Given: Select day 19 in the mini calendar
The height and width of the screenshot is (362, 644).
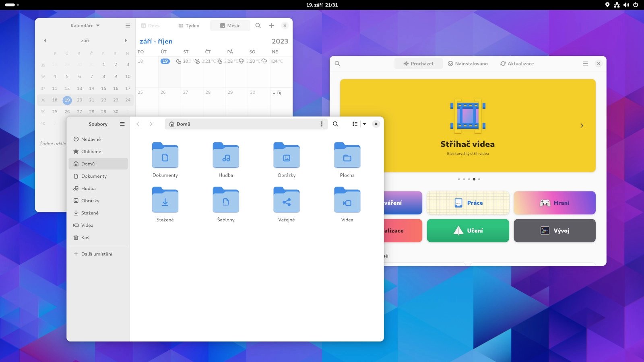Looking at the screenshot, I should tap(67, 100).
